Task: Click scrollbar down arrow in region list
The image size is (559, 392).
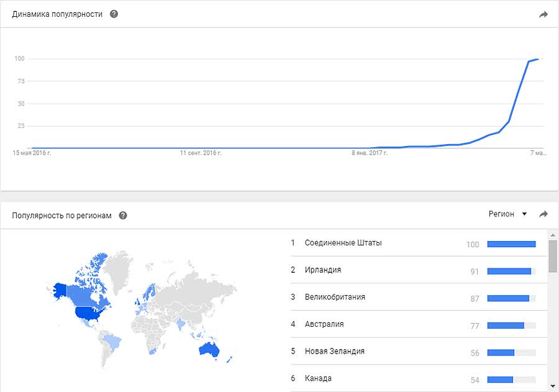Action: click(553, 386)
